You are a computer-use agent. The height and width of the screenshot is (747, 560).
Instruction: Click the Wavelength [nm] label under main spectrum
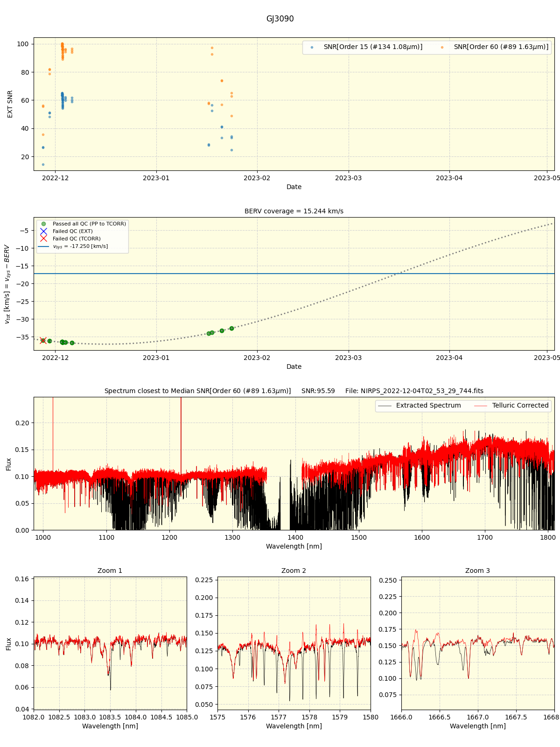294,546
